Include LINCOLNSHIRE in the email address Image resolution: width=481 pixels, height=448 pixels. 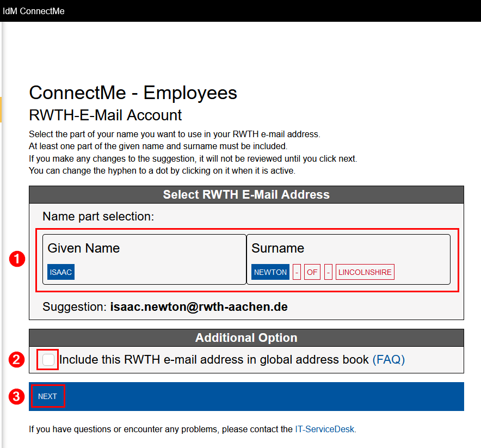[x=365, y=272]
